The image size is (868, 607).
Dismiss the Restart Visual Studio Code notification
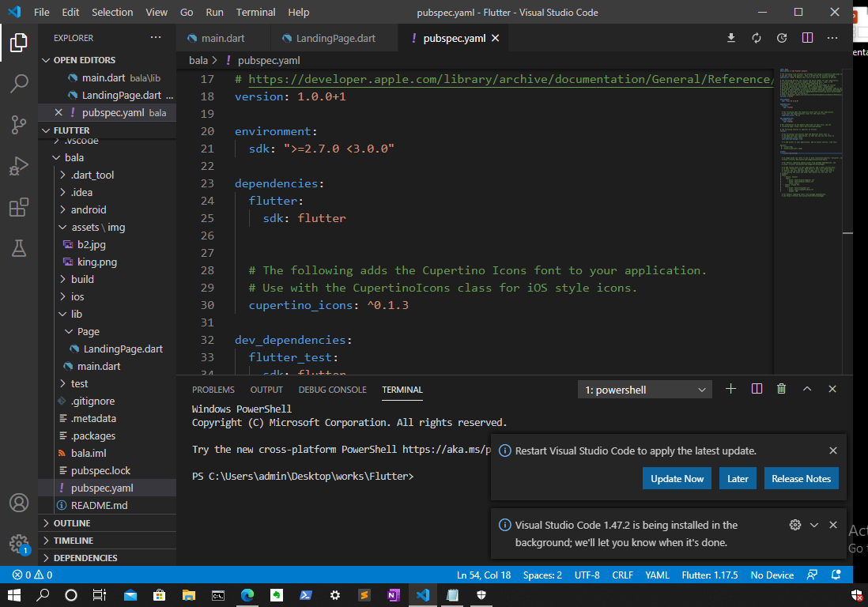click(832, 451)
